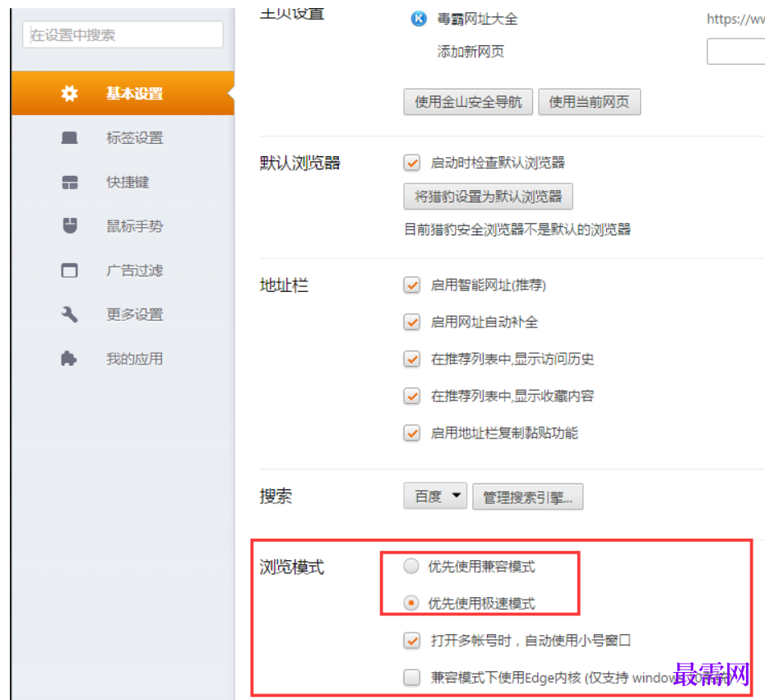Screen dimensions: 765x700
Task: Click the keyboard icon beside 快捷键
Action: click(x=70, y=183)
